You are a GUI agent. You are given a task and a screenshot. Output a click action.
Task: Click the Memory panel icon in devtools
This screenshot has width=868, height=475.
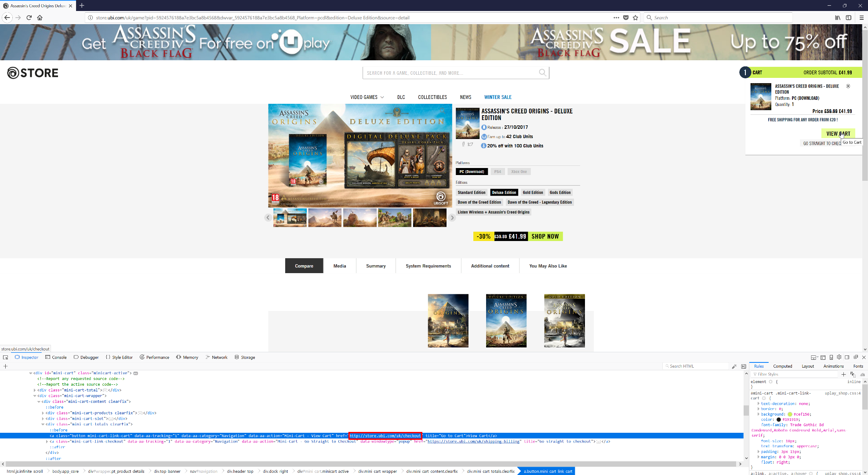(x=178, y=357)
